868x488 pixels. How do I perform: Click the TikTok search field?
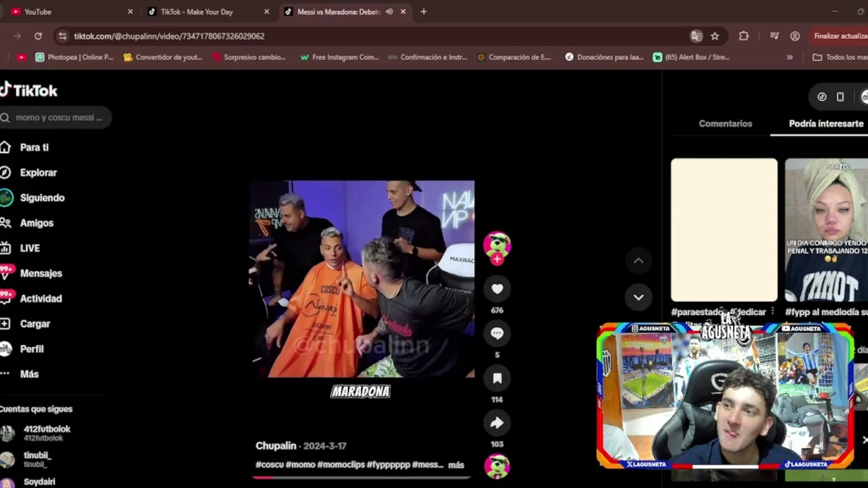(55, 117)
